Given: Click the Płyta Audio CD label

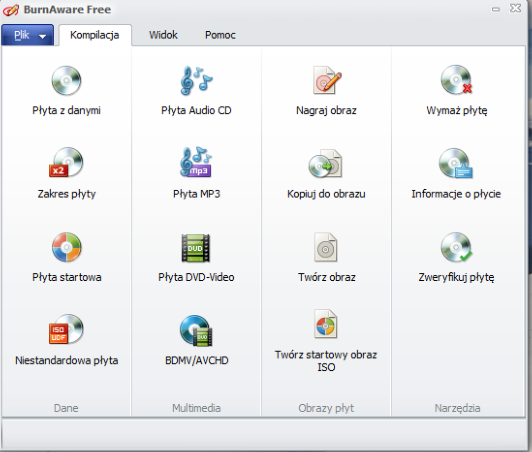Looking at the screenshot, I should coord(196,110).
